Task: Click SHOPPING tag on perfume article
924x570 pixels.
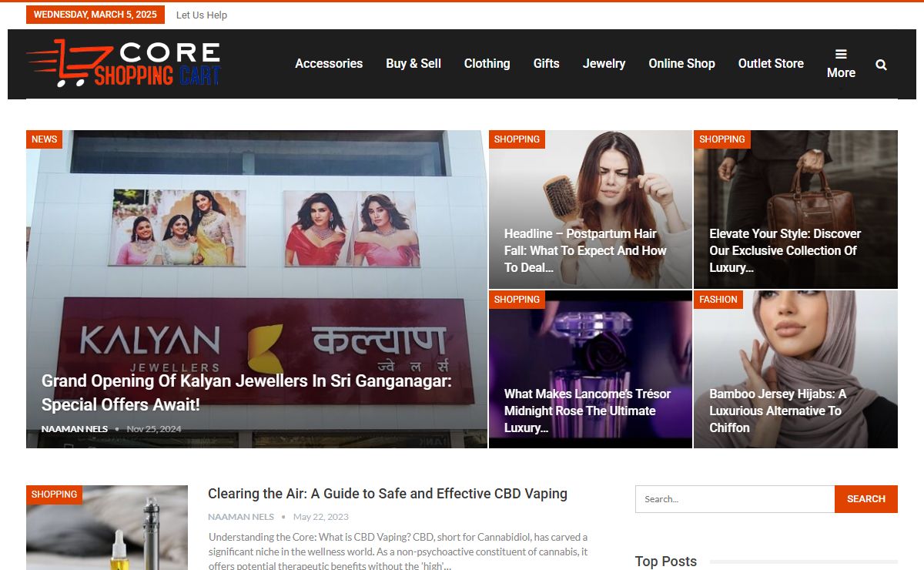Action: [517, 300]
